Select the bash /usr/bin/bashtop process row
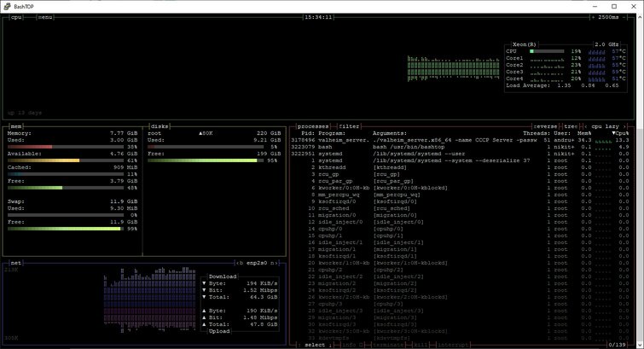644x349 pixels. pos(460,147)
